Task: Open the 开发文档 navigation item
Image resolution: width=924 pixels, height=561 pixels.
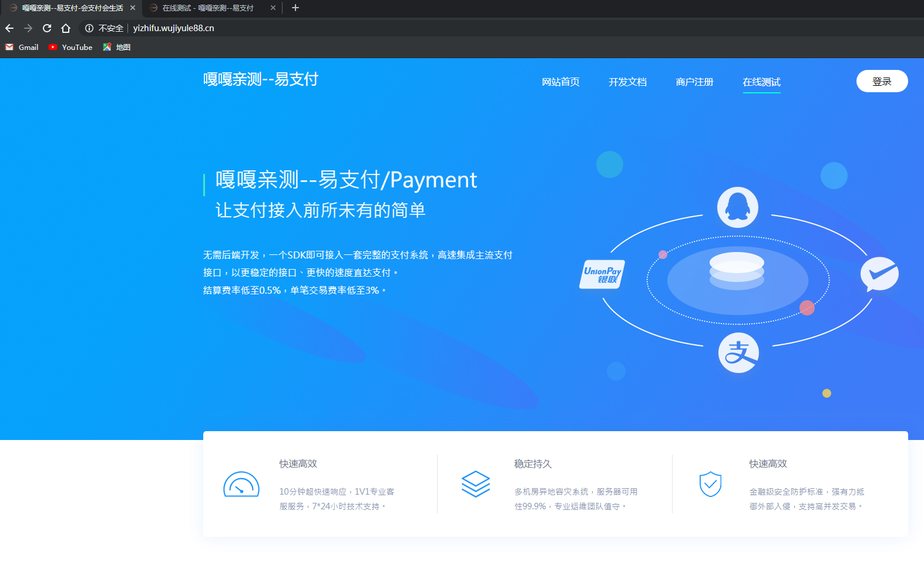Action: [x=627, y=82]
